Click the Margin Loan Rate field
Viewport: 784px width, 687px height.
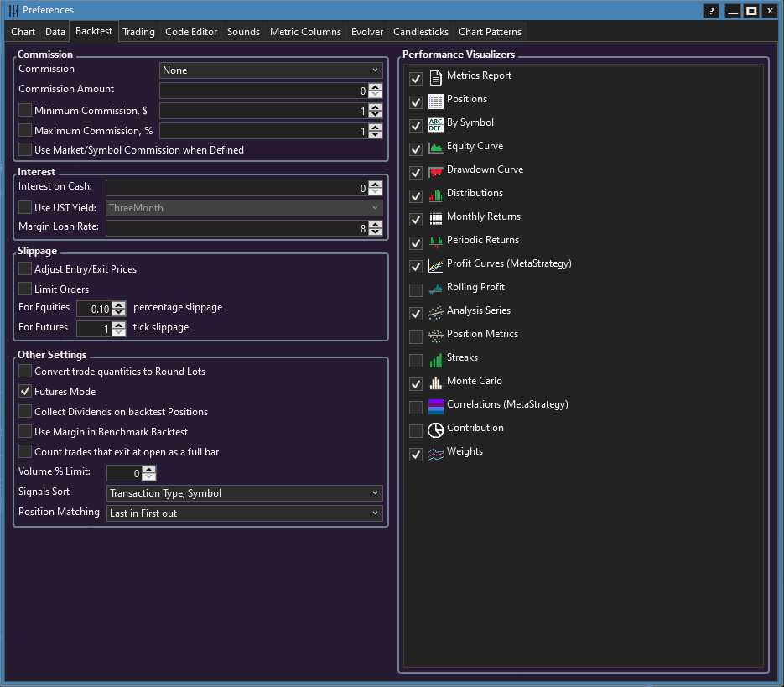[236, 228]
